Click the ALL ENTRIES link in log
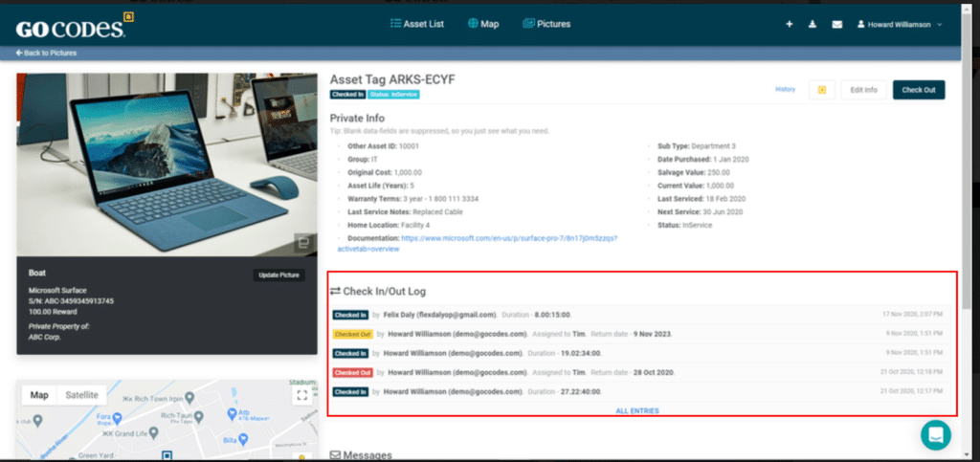The width and height of the screenshot is (980, 462). tap(636, 410)
